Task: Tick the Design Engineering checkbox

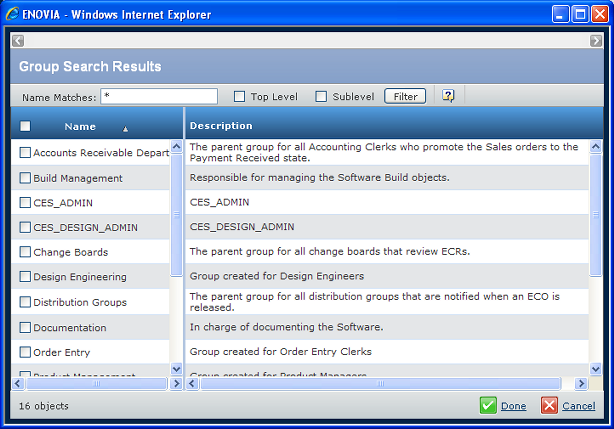Action: pos(25,277)
